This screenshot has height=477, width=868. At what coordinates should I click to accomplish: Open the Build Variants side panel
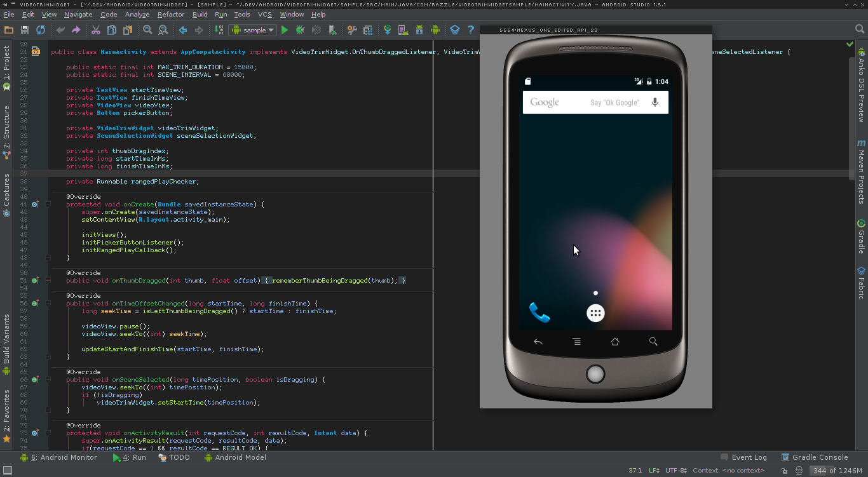point(6,344)
